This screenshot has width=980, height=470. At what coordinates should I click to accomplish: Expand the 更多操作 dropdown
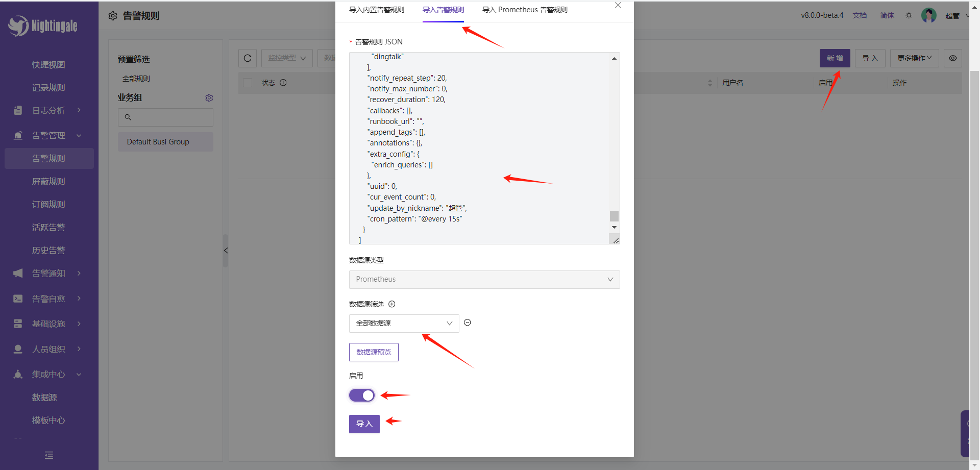click(914, 58)
